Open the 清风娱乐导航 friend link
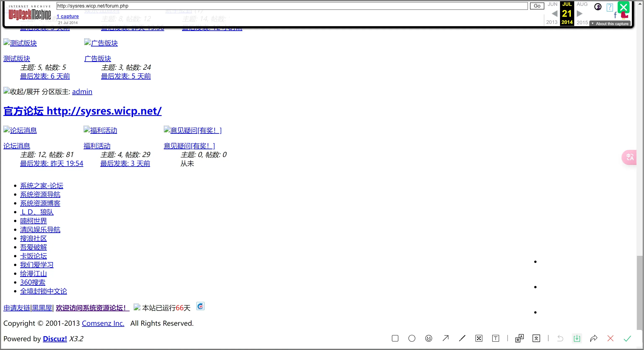The height and width of the screenshot is (350, 644). (x=40, y=230)
